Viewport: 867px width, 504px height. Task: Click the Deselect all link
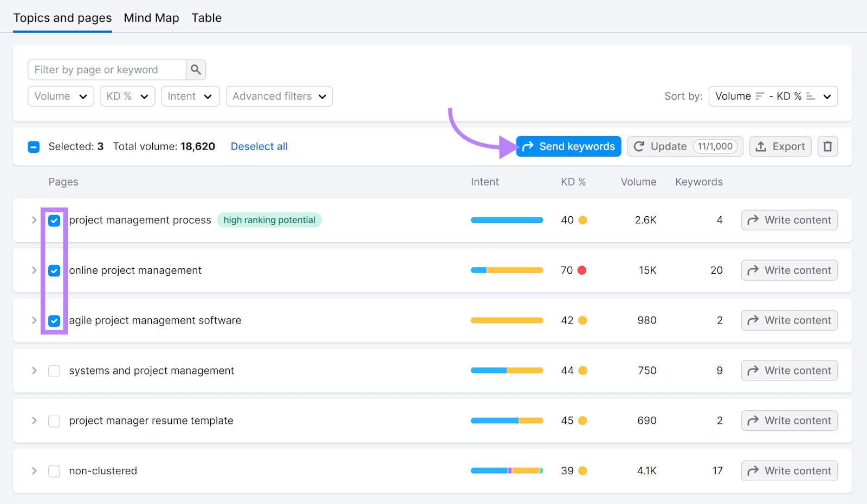[259, 146]
